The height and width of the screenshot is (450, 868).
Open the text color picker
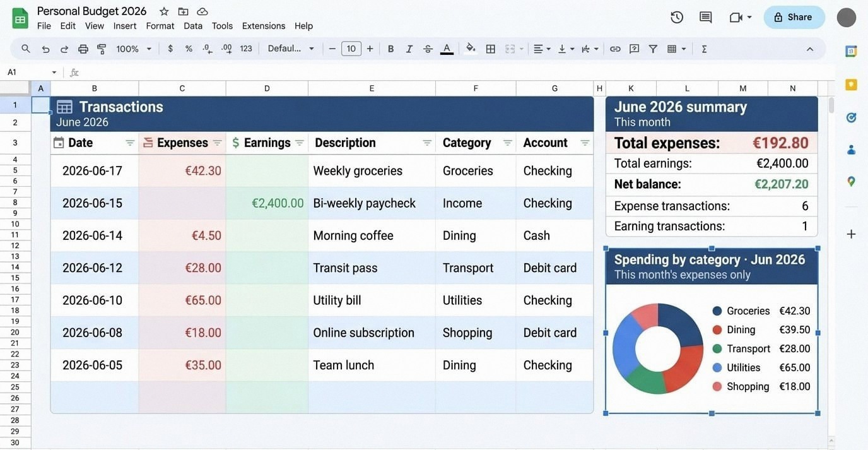point(447,49)
